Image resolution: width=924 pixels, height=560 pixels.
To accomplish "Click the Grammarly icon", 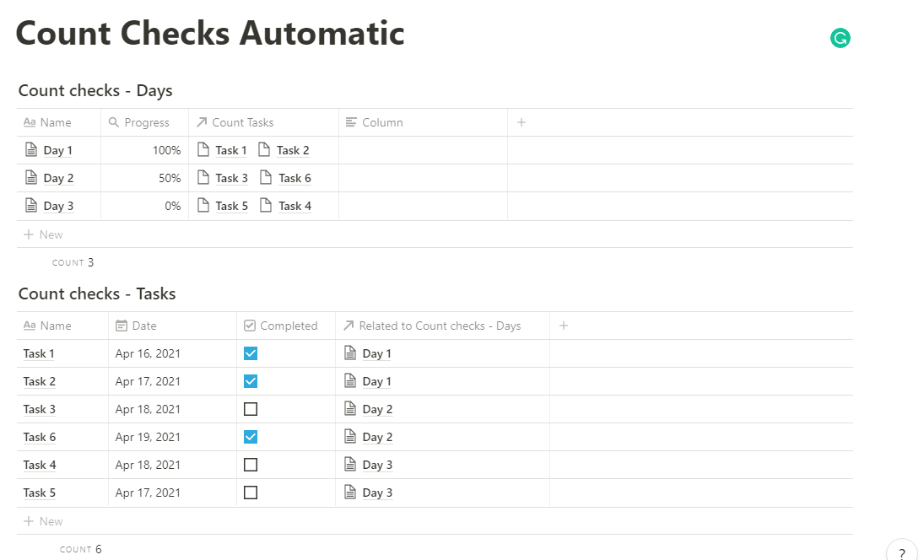I will click(x=840, y=38).
